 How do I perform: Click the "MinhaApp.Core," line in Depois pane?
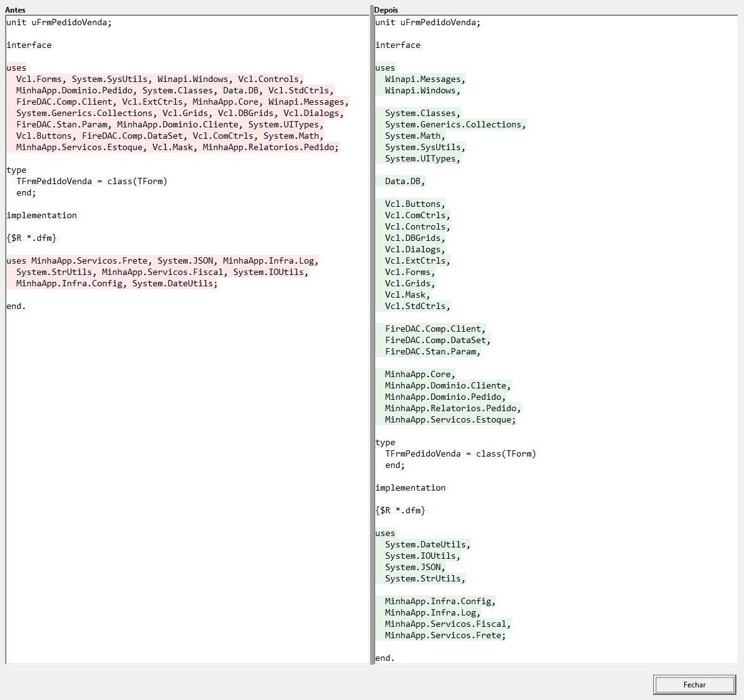click(420, 375)
